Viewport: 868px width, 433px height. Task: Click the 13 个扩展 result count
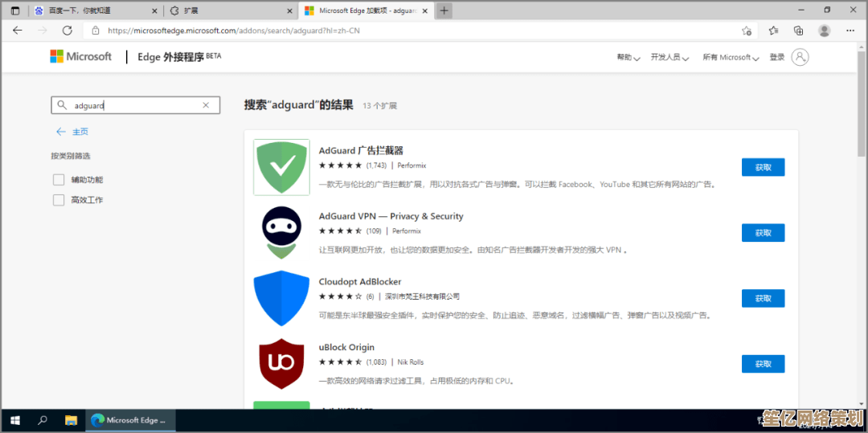tap(379, 105)
